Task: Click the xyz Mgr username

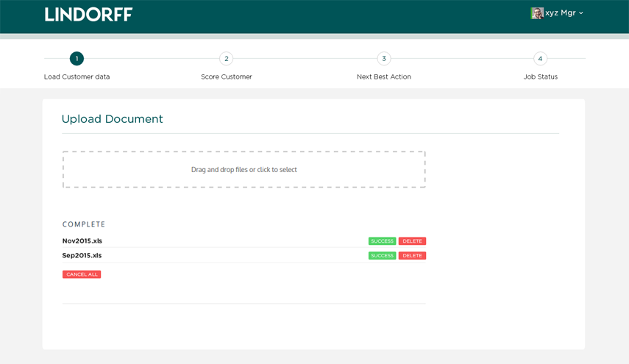Action: [560, 13]
